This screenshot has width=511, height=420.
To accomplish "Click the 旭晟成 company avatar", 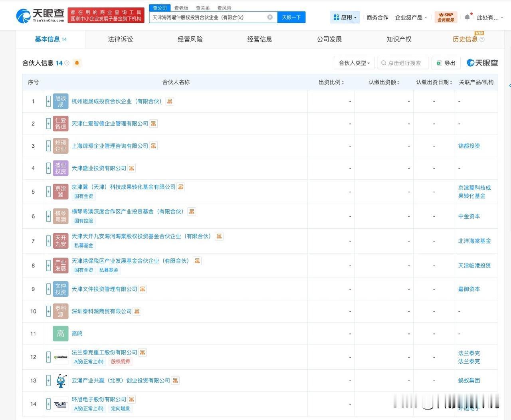I will coord(61,101).
